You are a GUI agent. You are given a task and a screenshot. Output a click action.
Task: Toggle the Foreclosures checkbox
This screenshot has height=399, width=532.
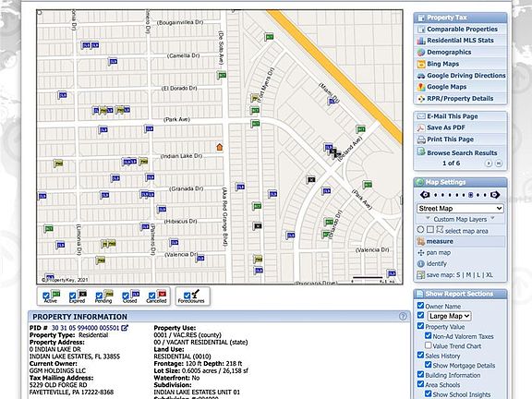(x=187, y=296)
